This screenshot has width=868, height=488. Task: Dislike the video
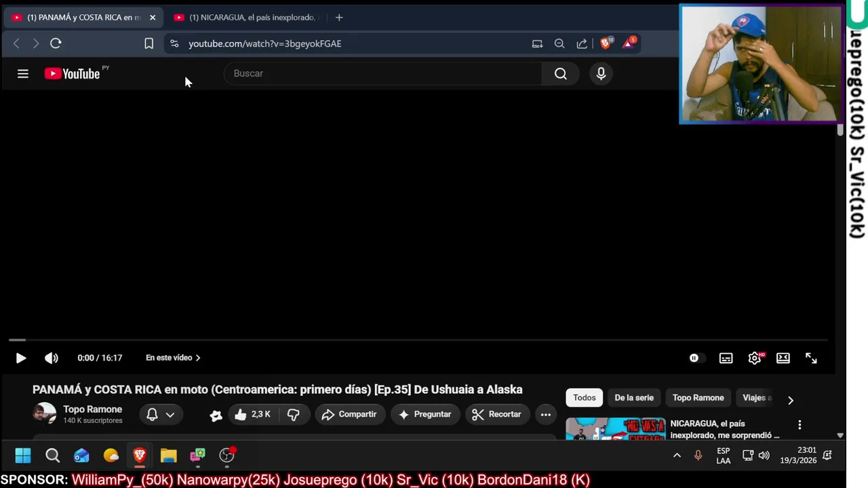(x=294, y=414)
